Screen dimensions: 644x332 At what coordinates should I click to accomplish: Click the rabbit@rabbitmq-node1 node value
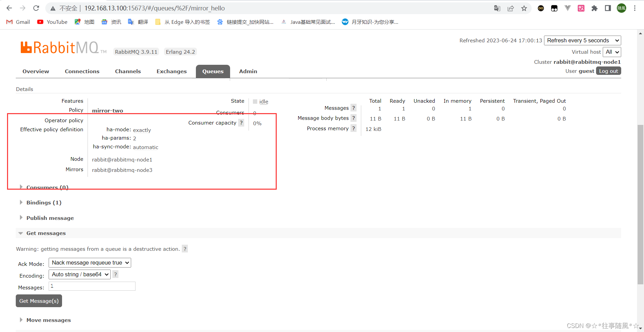pyautogui.click(x=122, y=159)
